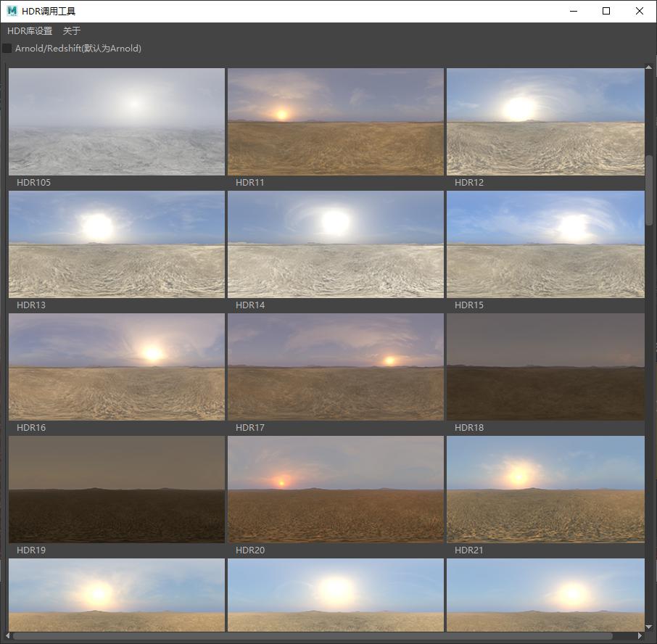This screenshot has width=657, height=644.
Task: Choose the HDR12 desert sun thumbnail
Action: [545, 122]
